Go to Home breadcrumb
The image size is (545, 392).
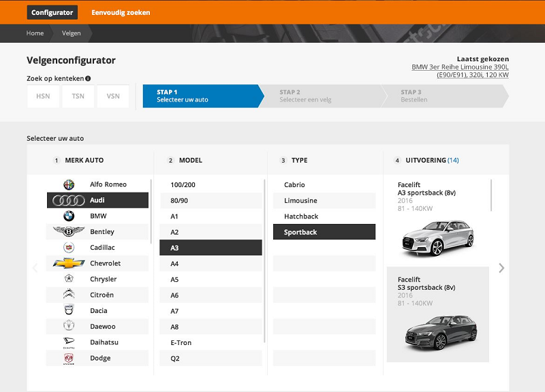[x=35, y=33]
